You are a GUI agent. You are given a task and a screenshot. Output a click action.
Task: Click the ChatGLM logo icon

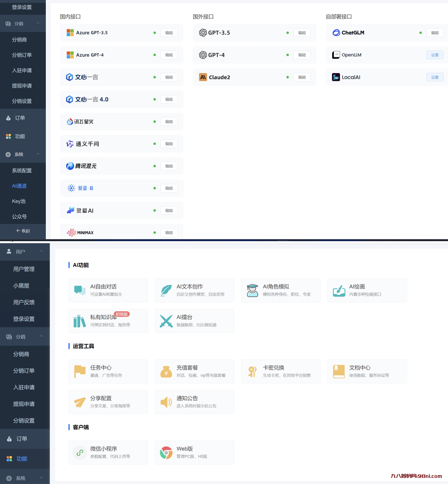pos(336,33)
